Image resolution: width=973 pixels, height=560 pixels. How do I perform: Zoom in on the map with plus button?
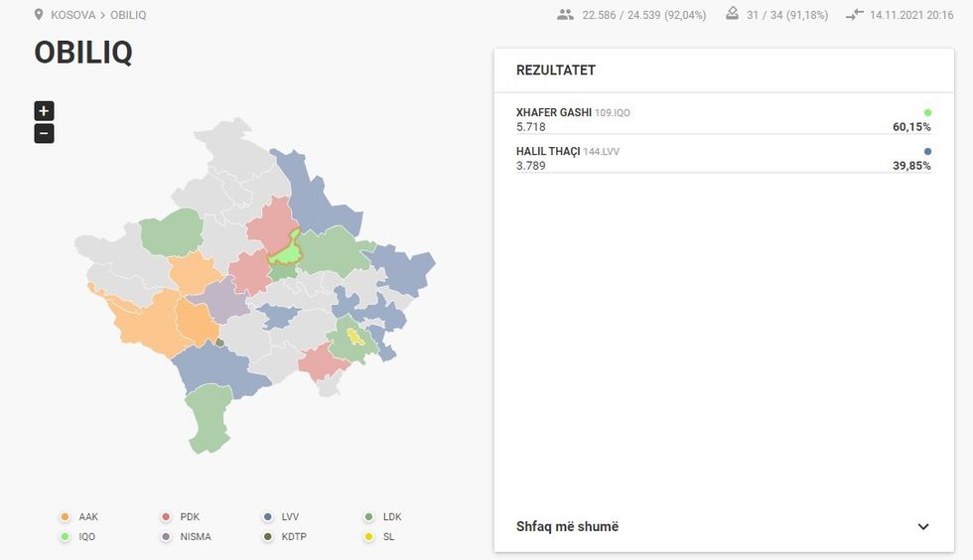click(44, 111)
